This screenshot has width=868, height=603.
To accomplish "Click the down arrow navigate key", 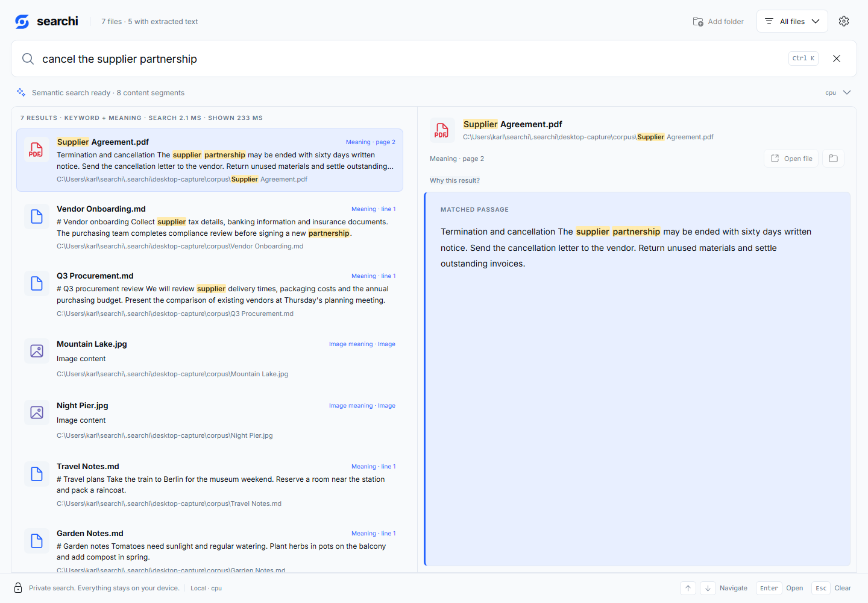I will (708, 589).
